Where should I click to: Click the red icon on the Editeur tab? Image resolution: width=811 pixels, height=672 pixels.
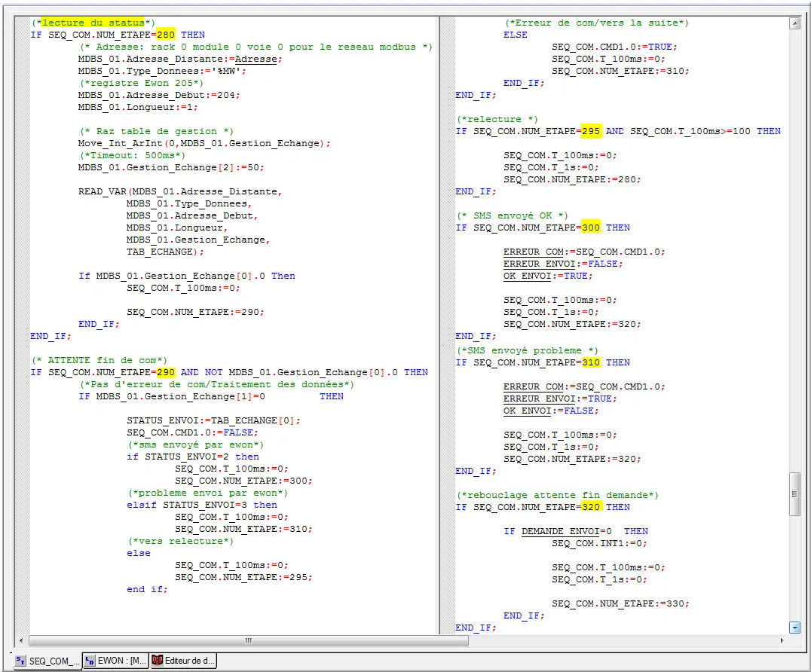pos(158,660)
